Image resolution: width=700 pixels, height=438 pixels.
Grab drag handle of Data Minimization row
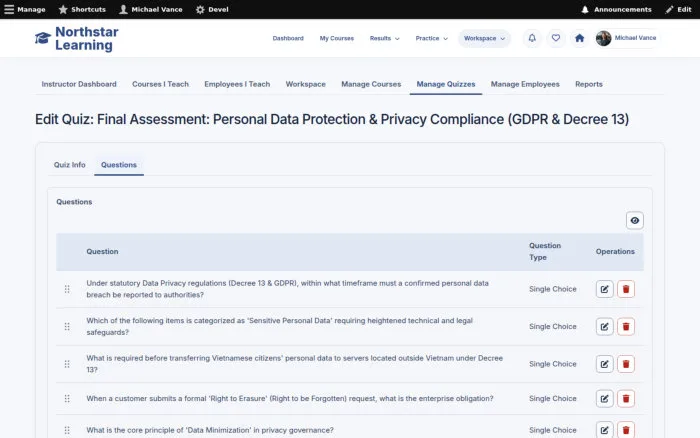coord(67,430)
